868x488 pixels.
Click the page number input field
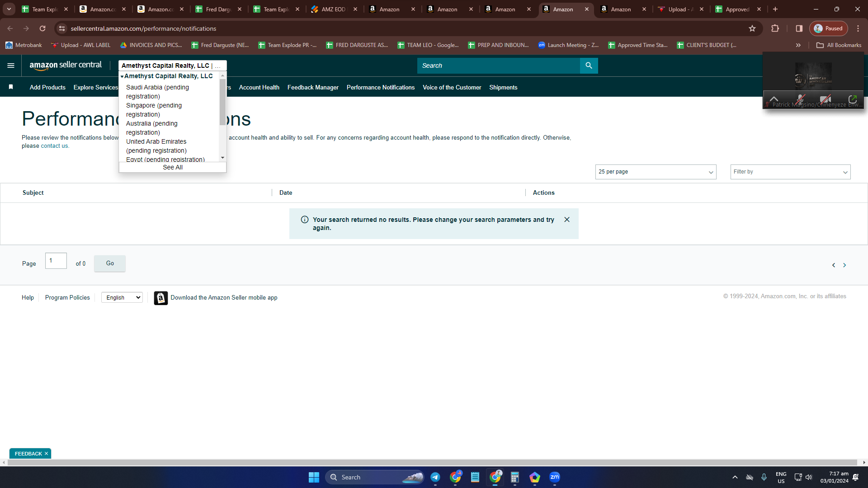(x=56, y=261)
